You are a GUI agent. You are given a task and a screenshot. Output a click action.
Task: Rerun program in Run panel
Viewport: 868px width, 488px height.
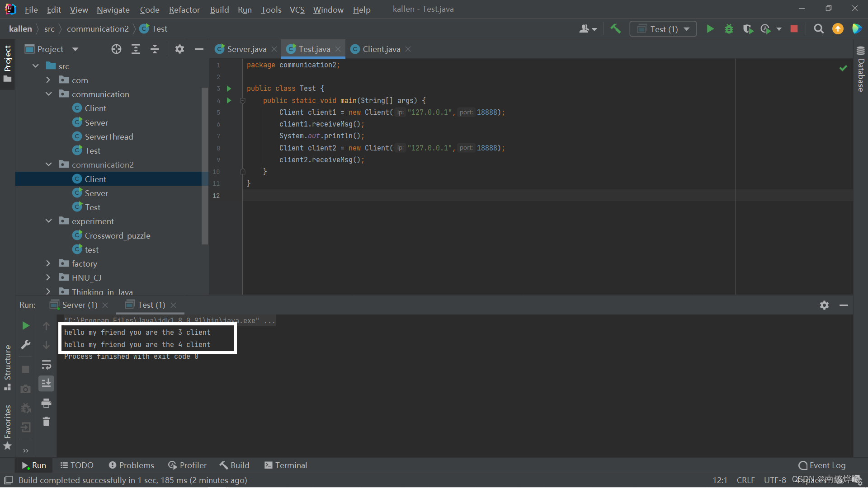tap(26, 326)
